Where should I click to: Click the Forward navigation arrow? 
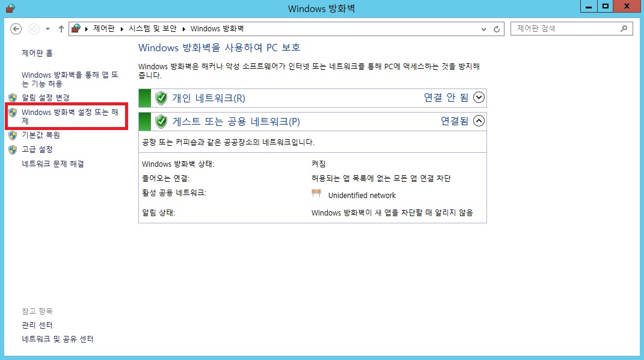[x=34, y=29]
